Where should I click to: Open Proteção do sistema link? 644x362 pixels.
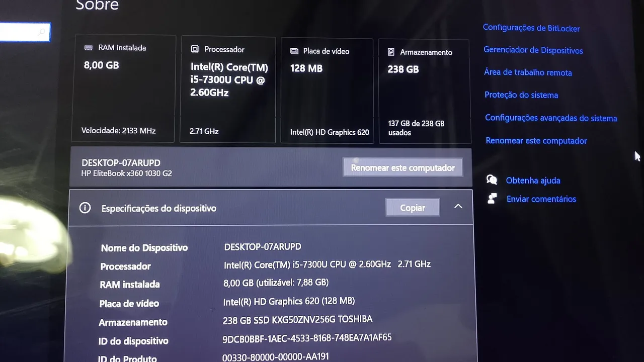tap(521, 95)
